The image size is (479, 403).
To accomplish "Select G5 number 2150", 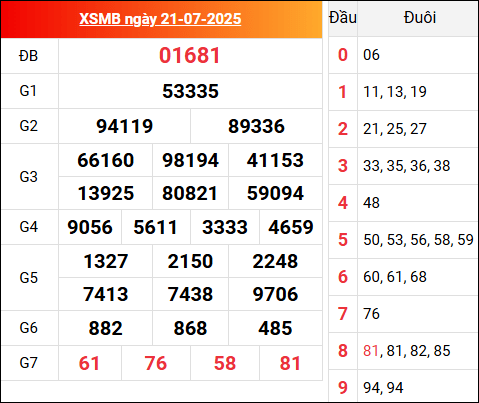I will [x=190, y=261].
